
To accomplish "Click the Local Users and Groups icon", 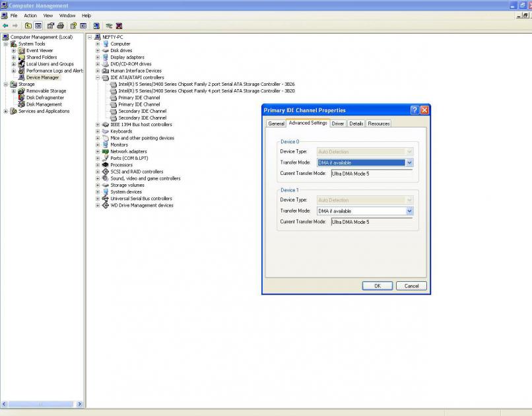I will pyautogui.click(x=21, y=64).
